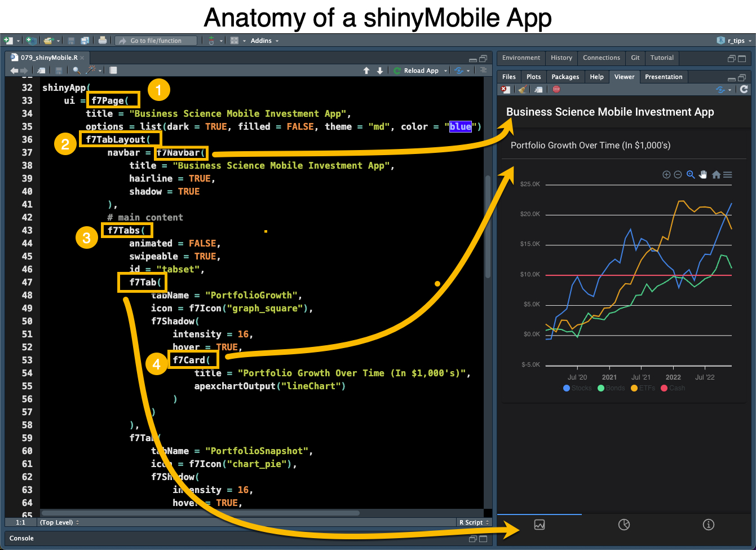
Task: Click the Print icon in main toolbar
Action: tap(103, 40)
